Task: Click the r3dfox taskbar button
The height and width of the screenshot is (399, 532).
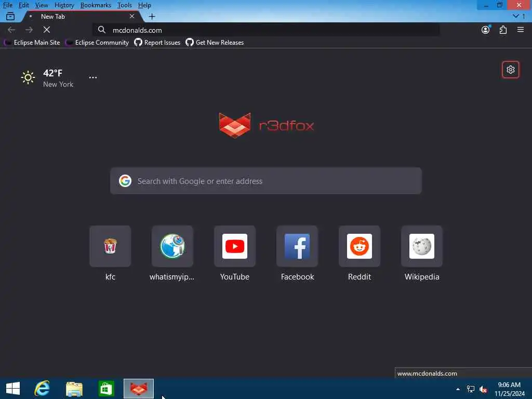Action: pyautogui.click(x=138, y=389)
